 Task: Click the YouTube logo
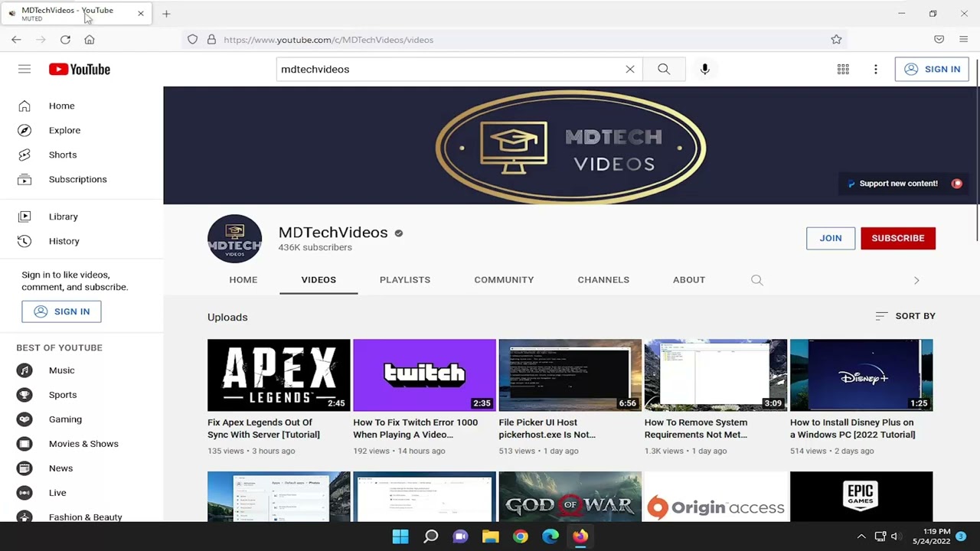[x=80, y=69]
